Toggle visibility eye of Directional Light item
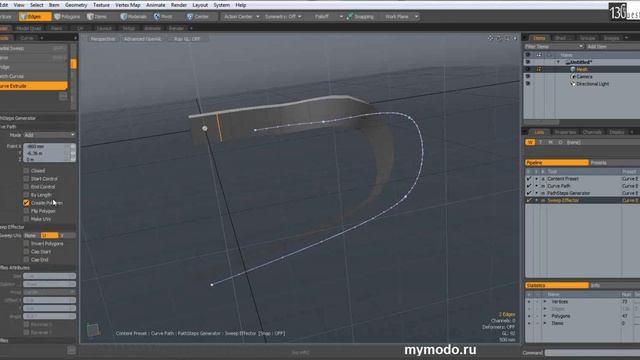 click(528, 84)
